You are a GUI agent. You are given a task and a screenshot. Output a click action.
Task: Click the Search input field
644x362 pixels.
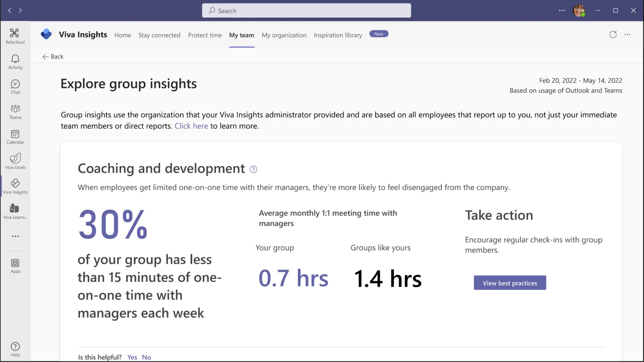pos(306,11)
